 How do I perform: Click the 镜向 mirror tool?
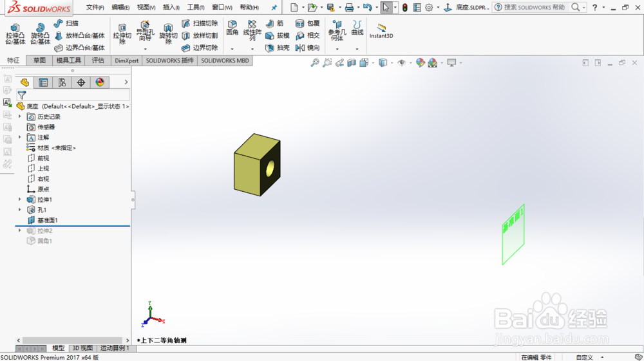308,48
